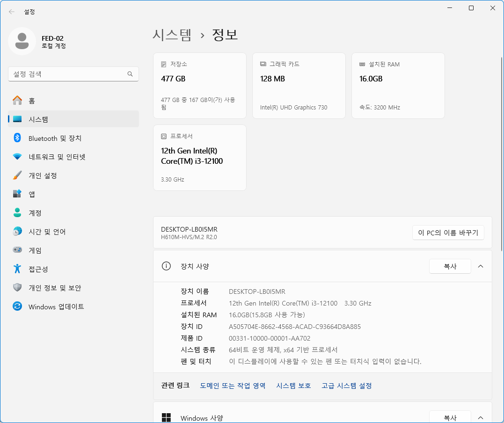The width and height of the screenshot is (504, 423).
Task: Click the vertical scrollbar on right
Action: [x=502, y=154]
